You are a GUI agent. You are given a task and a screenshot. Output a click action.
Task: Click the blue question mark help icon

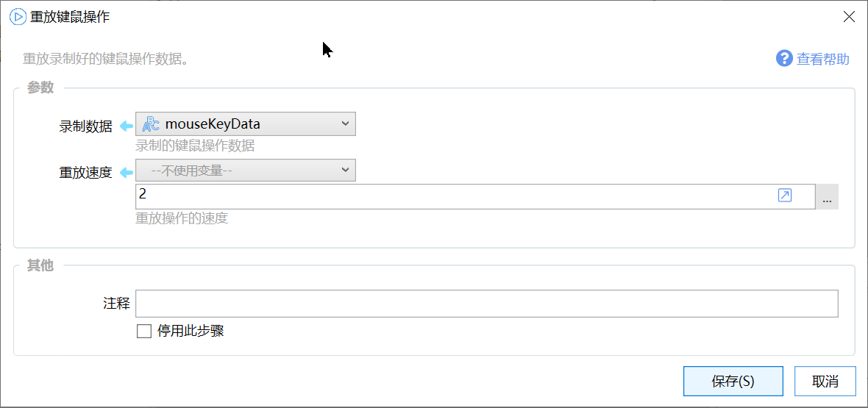(x=784, y=59)
